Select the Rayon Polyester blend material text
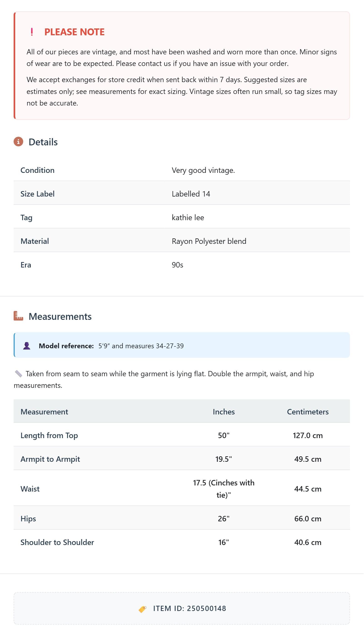Viewport: 364px width, 636px height. coord(209,241)
